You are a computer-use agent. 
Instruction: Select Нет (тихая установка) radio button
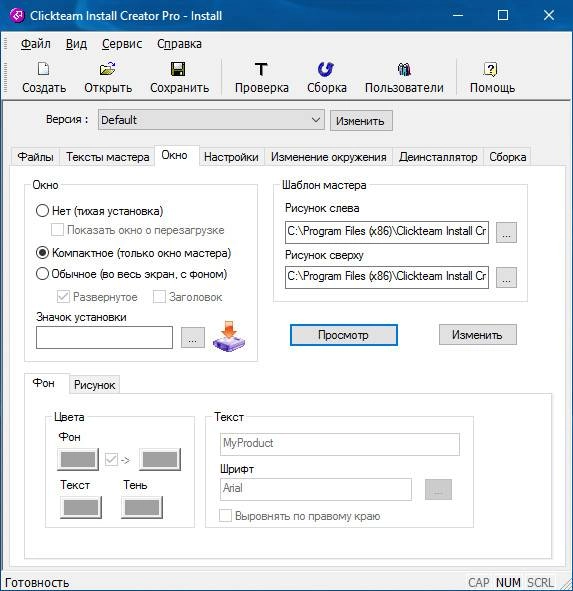pyautogui.click(x=42, y=210)
